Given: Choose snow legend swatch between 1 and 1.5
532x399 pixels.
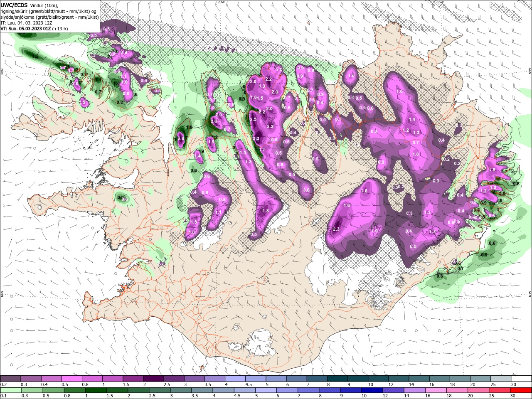Looking at the screenshot, I should pos(113,379).
